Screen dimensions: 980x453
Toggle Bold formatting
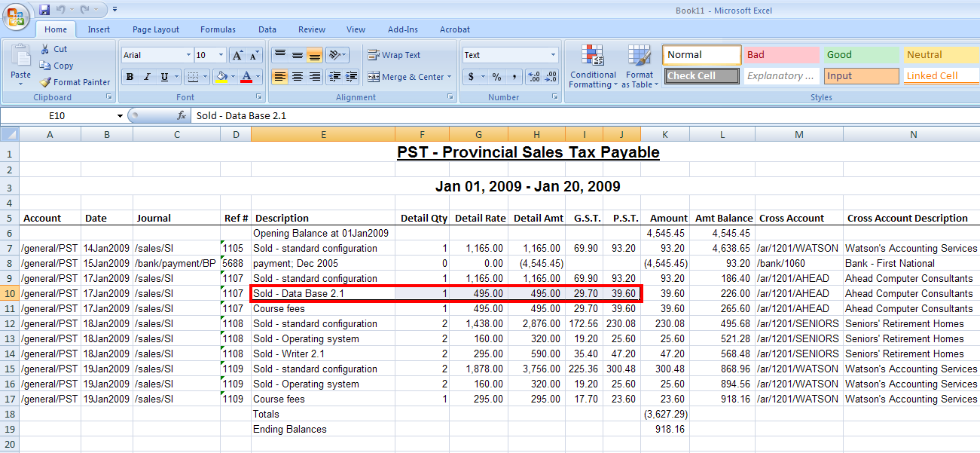click(130, 77)
